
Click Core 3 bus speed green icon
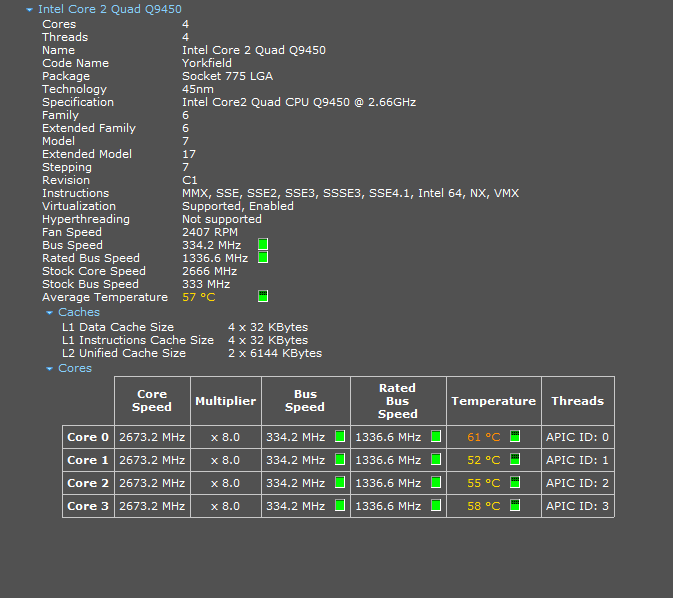tap(340, 505)
